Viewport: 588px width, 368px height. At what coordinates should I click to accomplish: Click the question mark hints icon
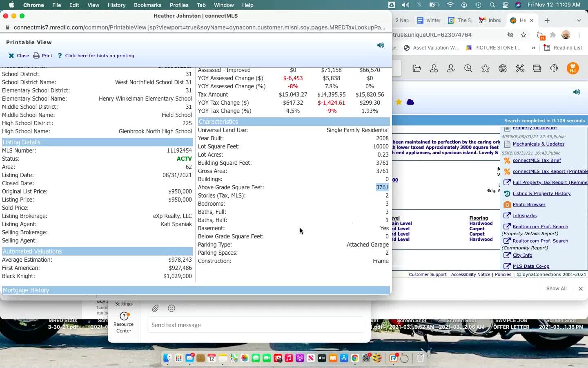coord(60,56)
